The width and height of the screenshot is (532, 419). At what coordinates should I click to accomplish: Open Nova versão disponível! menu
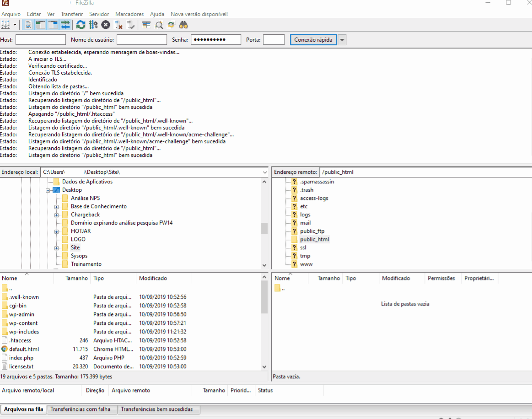(x=199, y=14)
